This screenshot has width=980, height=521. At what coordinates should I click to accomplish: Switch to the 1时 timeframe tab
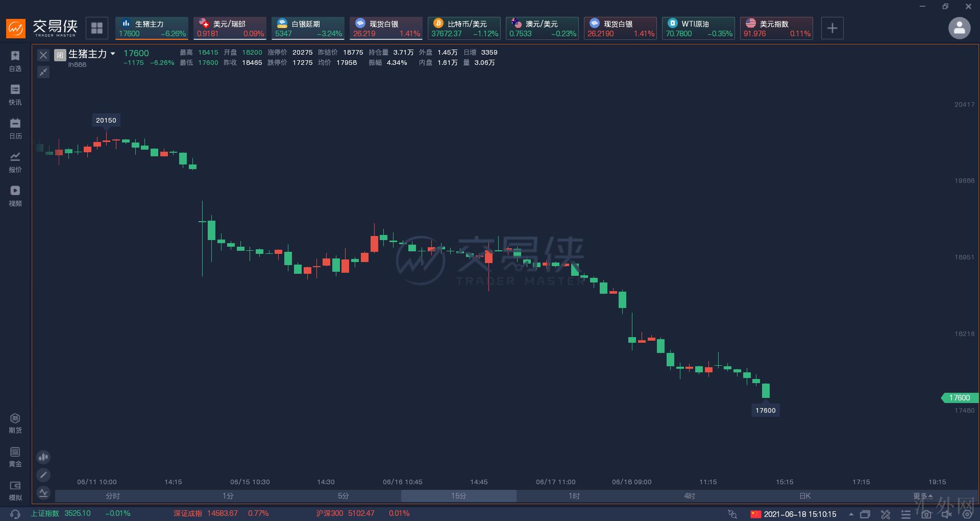click(574, 496)
